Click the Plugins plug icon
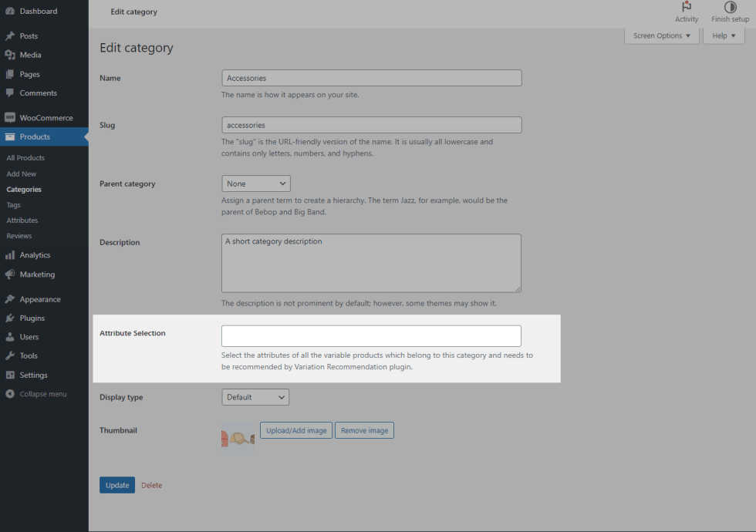 (9, 318)
